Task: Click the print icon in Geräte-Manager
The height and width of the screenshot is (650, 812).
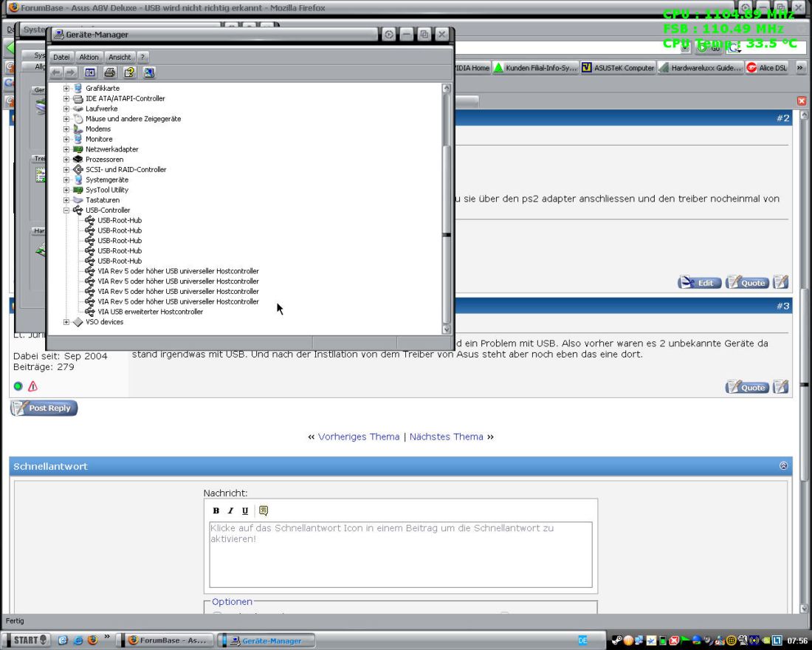Action: (x=109, y=72)
